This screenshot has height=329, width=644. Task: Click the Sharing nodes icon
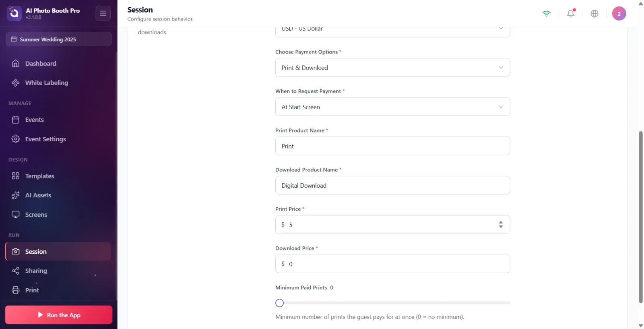pyautogui.click(x=16, y=271)
